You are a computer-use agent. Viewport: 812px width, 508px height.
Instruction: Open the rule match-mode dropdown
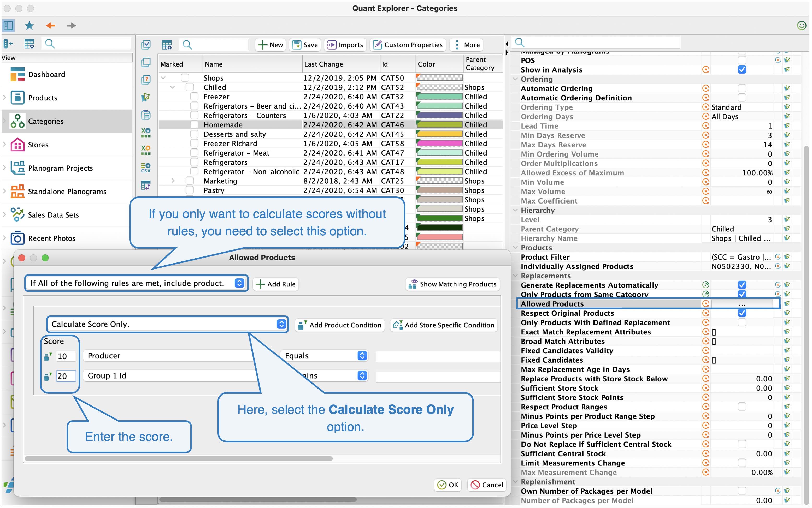pos(136,283)
